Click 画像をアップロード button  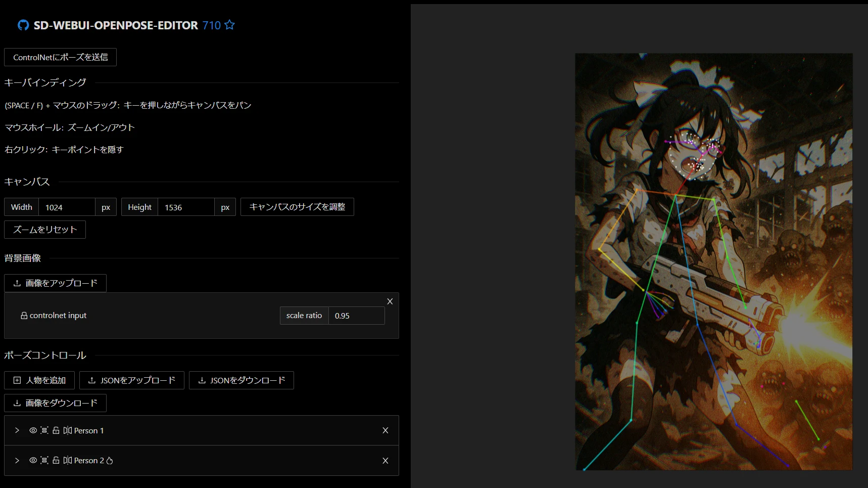55,283
